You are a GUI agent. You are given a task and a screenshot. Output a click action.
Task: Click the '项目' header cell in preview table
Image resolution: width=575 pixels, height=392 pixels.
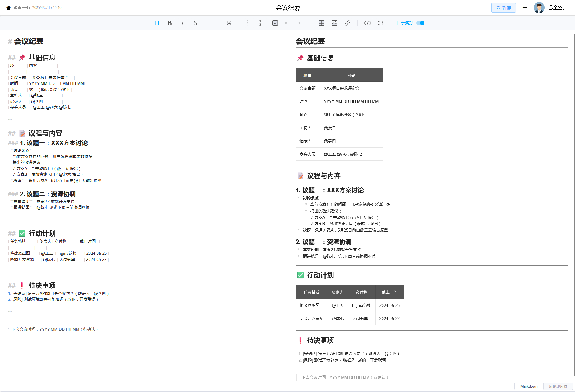click(307, 75)
